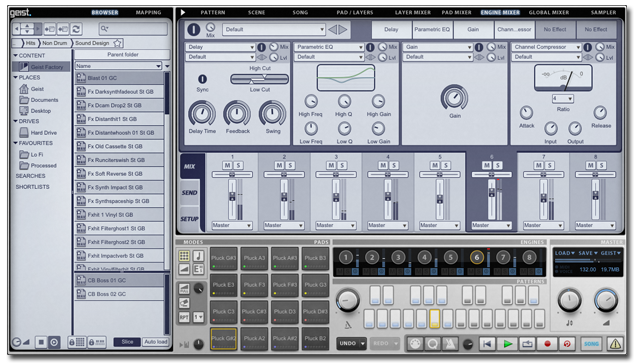634x363 pixels.
Task: Trigger the Pluck G#3 pad
Action: point(223,258)
